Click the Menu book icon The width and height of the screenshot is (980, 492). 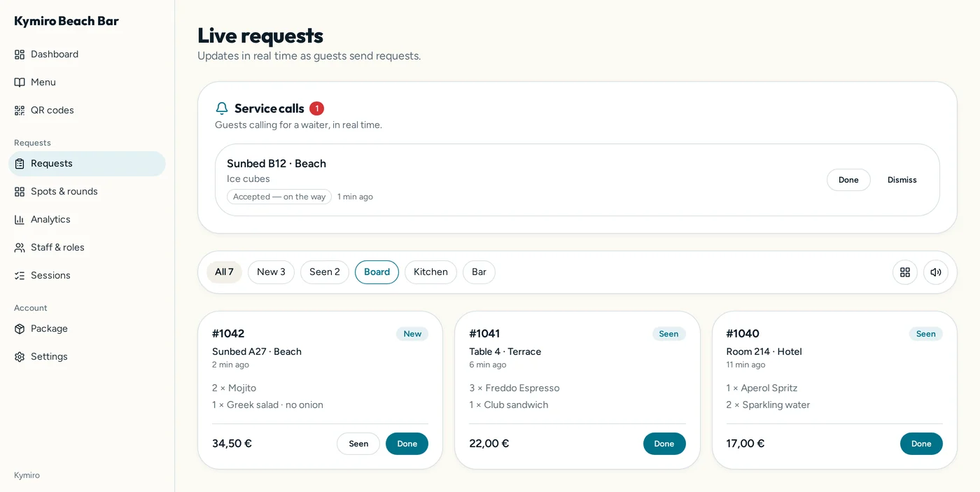click(x=20, y=83)
